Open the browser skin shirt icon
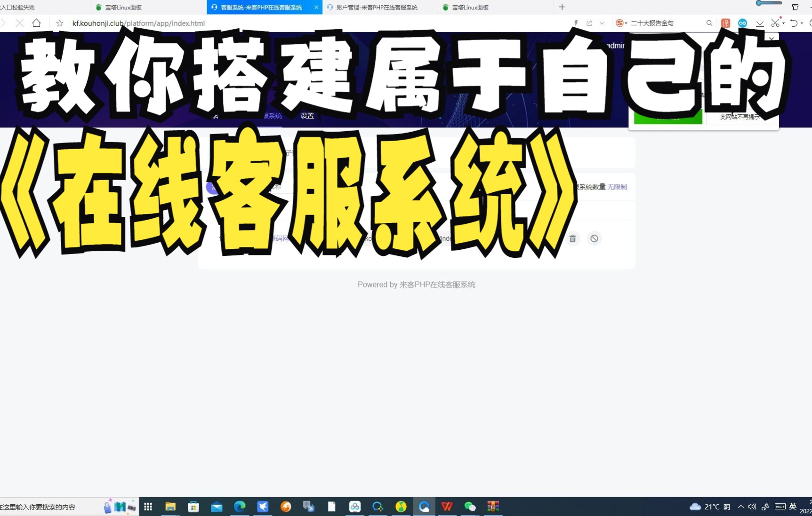 795,7
